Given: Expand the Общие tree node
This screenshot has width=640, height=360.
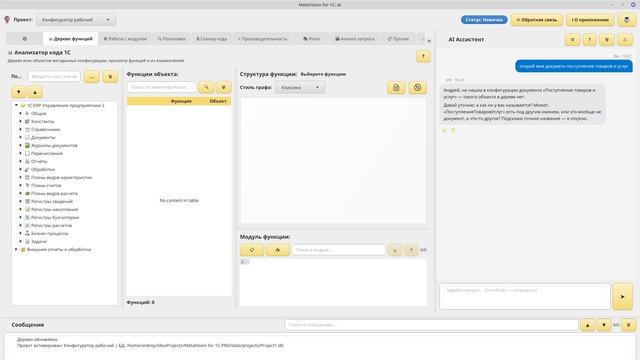Looking at the screenshot, I should point(20,113).
